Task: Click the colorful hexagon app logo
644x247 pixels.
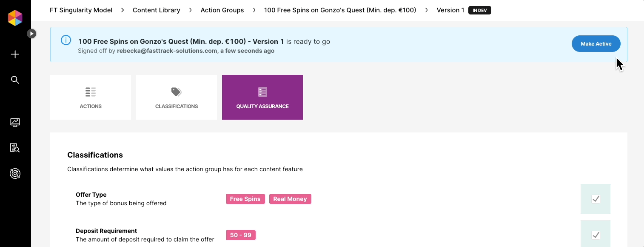Action: [x=15, y=18]
